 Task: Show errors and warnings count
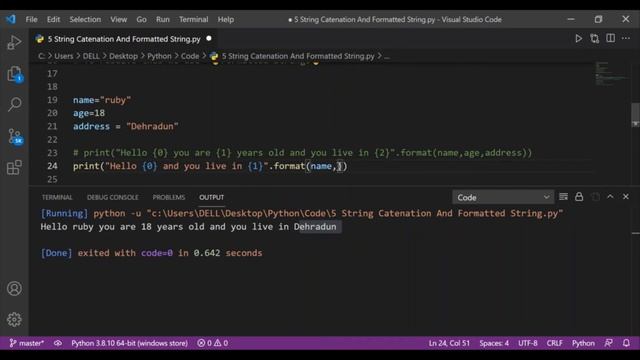tap(213, 343)
